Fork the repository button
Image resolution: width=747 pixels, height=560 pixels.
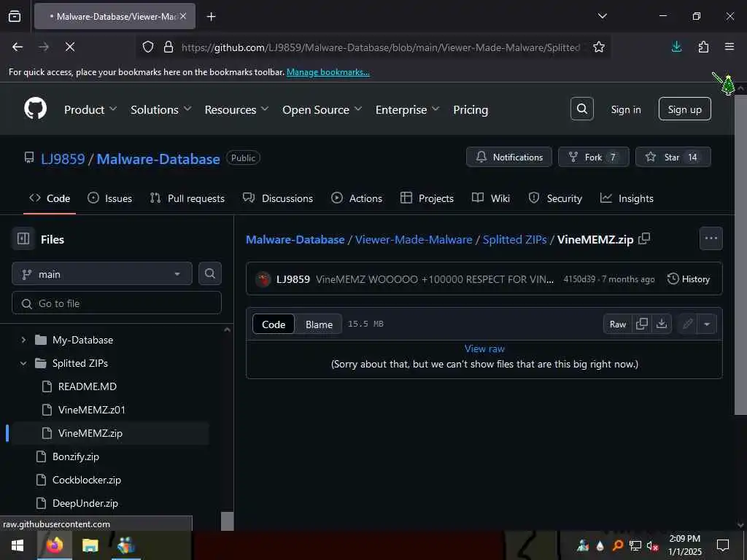click(x=593, y=157)
